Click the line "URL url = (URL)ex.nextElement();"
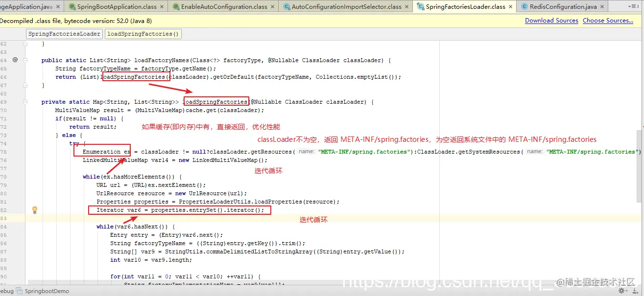Viewport: 644px width, 296px height. click(151, 185)
